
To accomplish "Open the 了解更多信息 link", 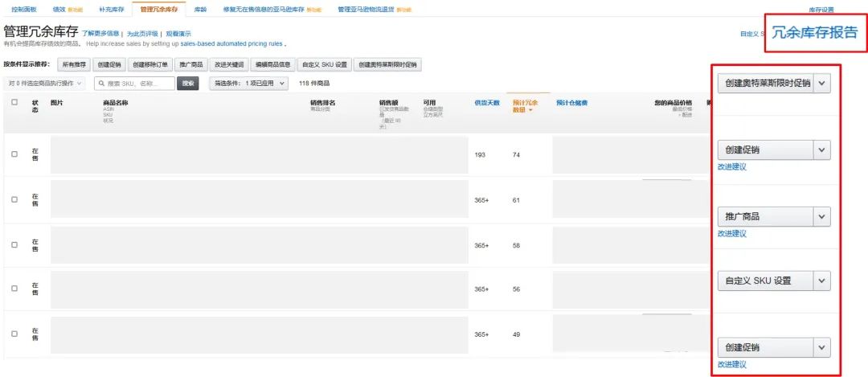I will coord(100,34).
